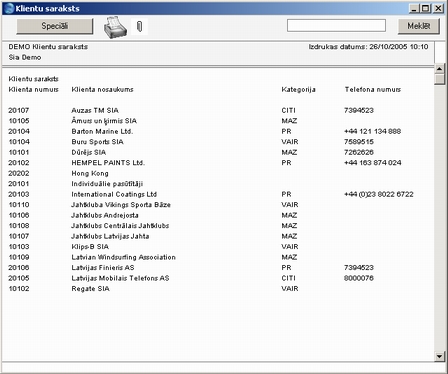Open the Speciāli menu button
The image size is (448, 374).
[55, 26]
